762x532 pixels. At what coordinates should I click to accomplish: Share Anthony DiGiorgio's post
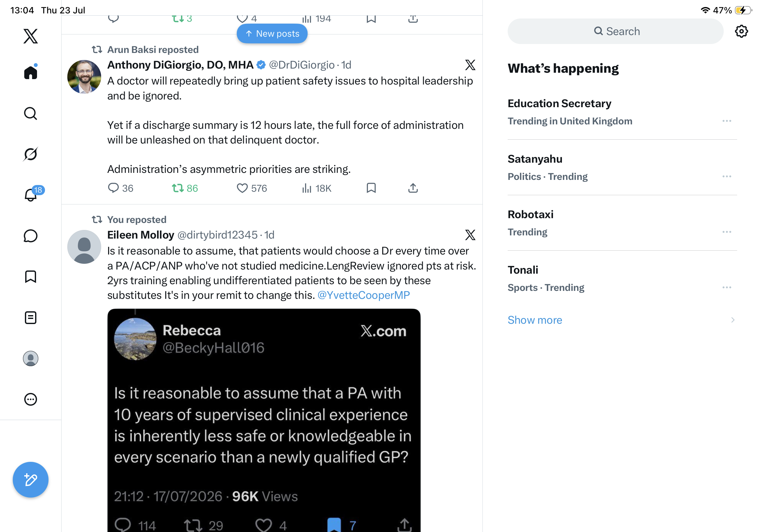pos(413,188)
